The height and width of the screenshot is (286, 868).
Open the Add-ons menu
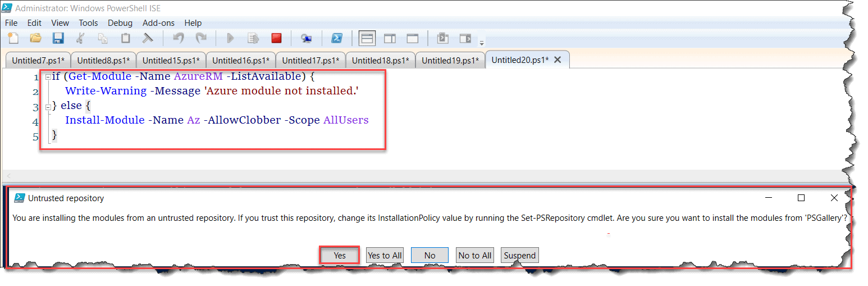(x=158, y=23)
